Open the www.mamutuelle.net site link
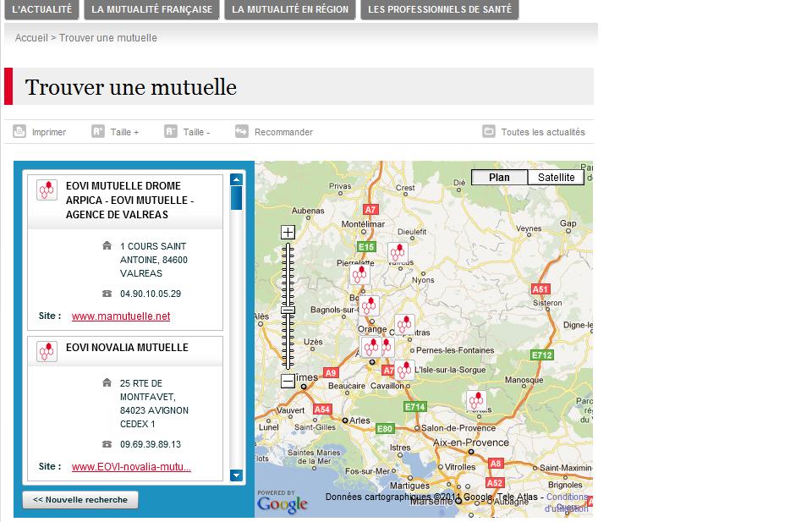The image size is (812, 522). point(121,316)
